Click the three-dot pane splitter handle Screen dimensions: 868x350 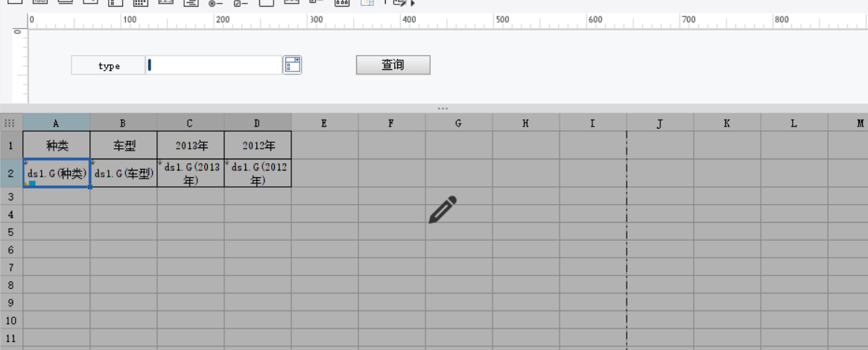(x=443, y=109)
